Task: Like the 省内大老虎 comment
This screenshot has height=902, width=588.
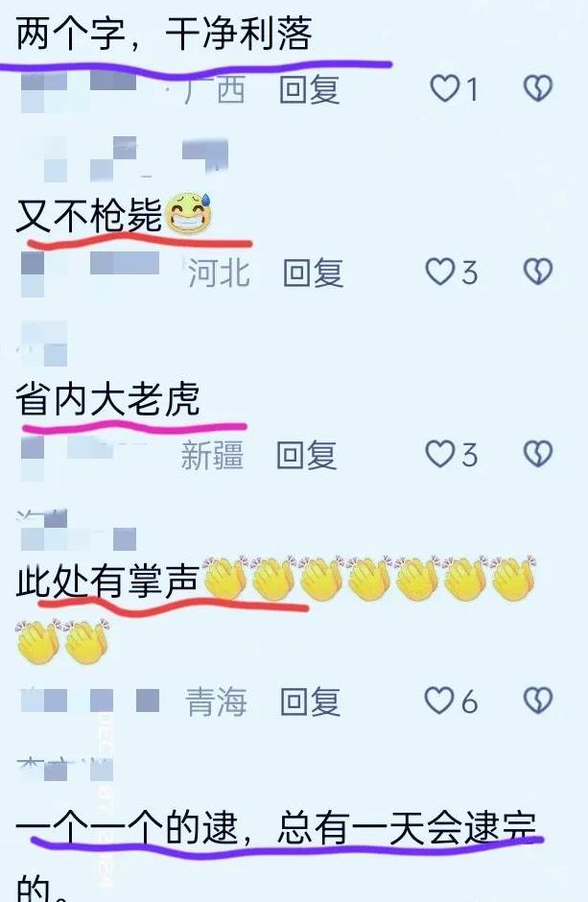Action: point(440,454)
